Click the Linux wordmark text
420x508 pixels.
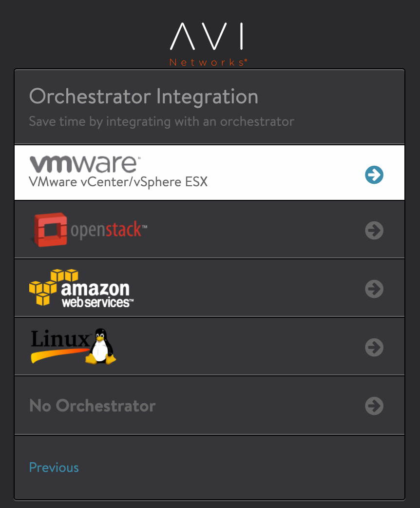coord(59,338)
